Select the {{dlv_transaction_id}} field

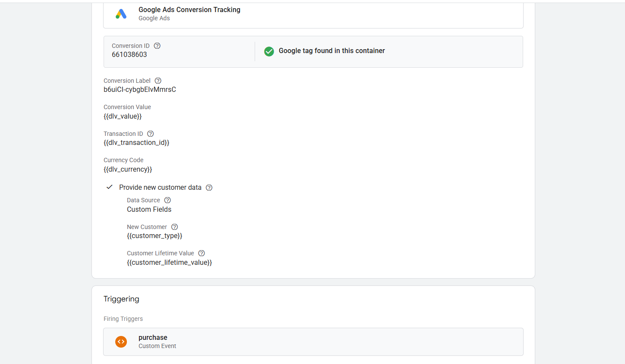(x=136, y=143)
